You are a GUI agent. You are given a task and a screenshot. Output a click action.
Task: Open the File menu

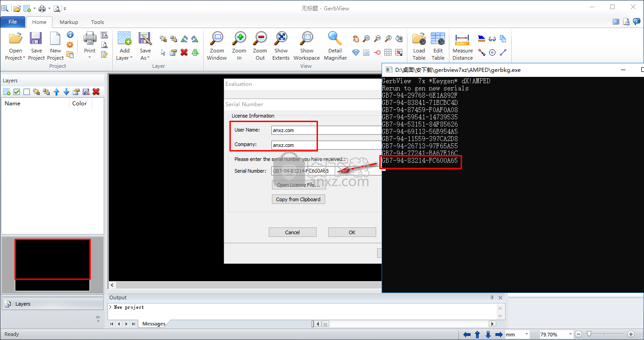(13, 22)
